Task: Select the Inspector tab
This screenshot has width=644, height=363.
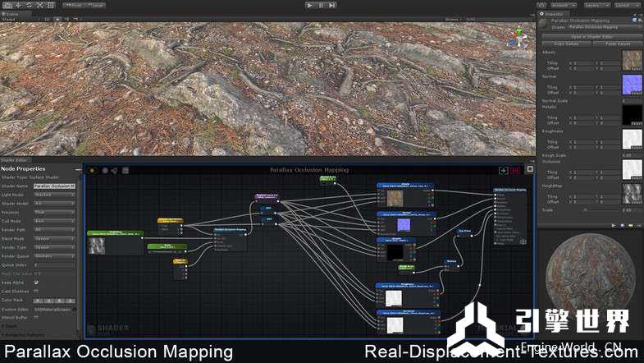Action: click(x=556, y=14)
